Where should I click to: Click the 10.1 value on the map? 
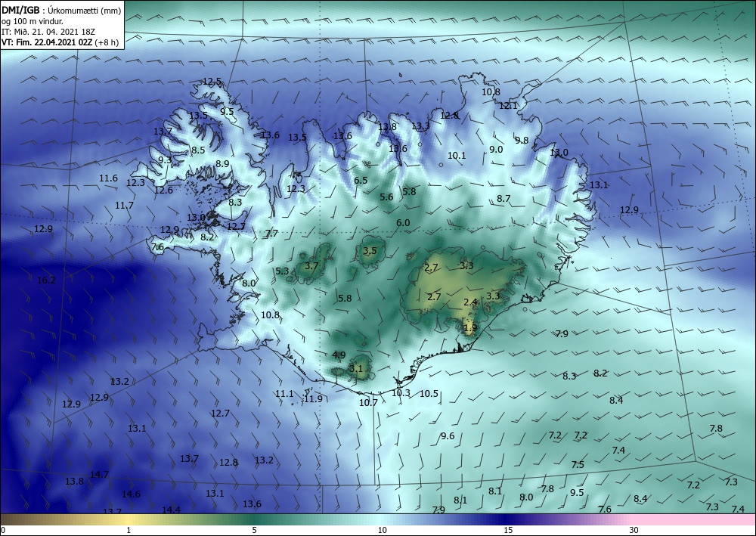pos(457,155)
